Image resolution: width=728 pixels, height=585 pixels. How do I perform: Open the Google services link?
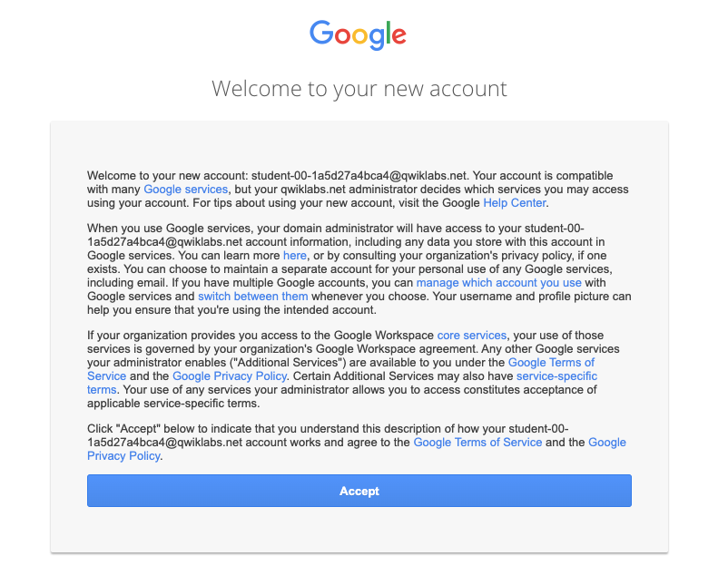(185, 189)
